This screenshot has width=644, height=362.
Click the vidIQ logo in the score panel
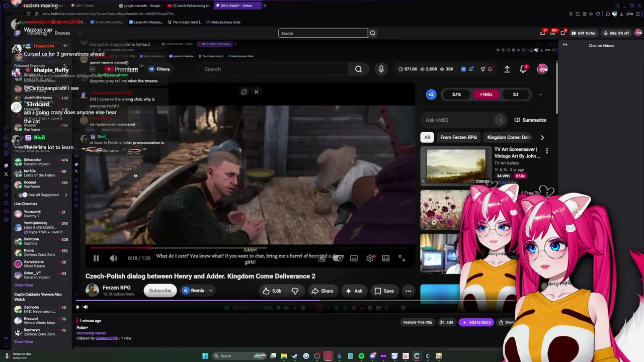point(431,95)
